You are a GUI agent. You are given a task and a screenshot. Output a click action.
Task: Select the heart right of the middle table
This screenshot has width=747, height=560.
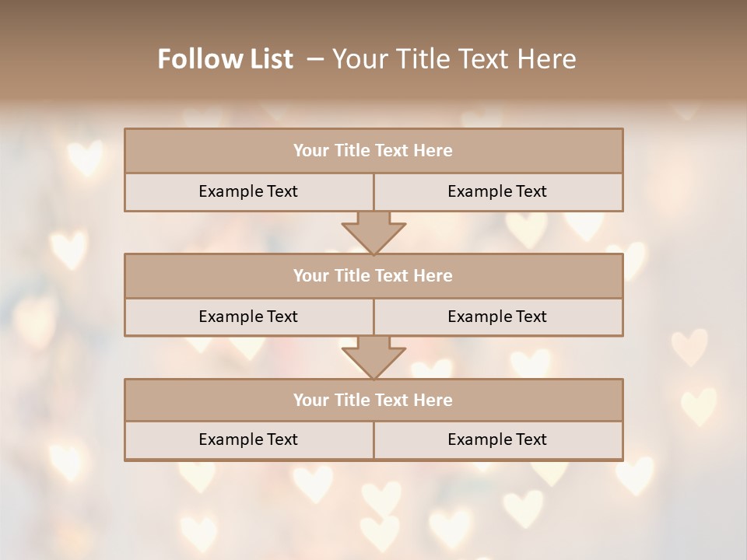point(689,346)
